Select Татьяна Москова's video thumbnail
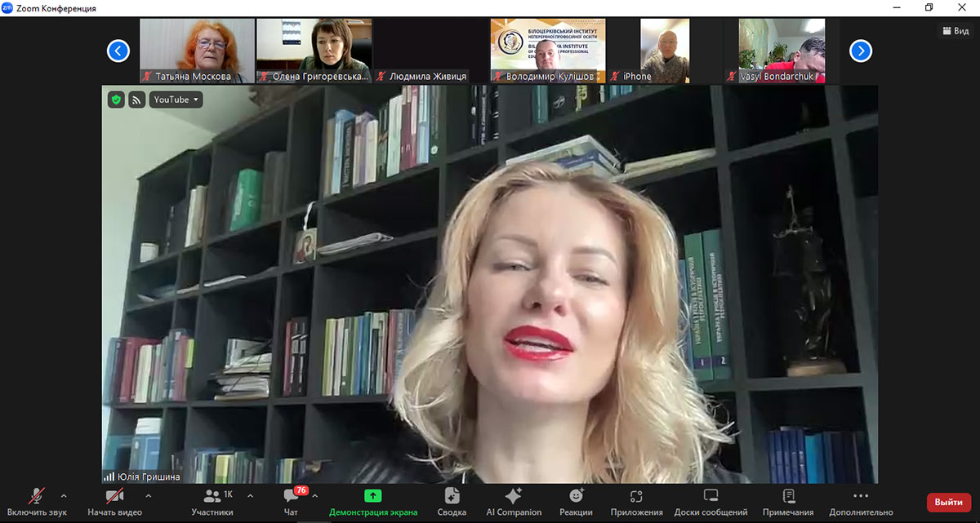 click(x=197, y=51)
